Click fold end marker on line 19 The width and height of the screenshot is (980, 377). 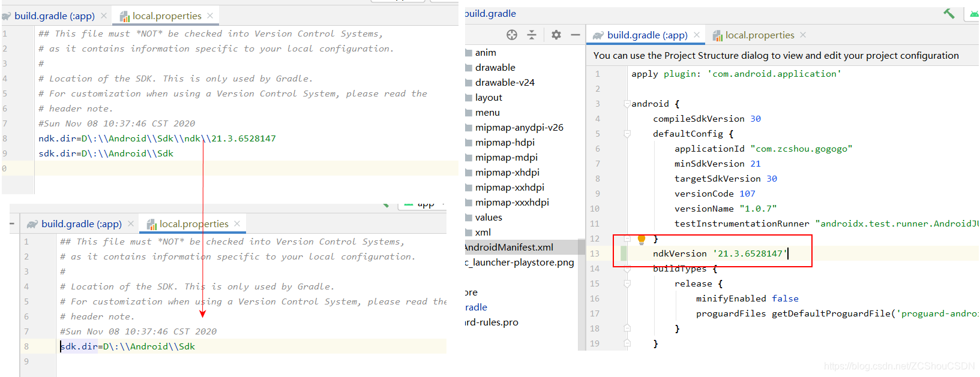pyautogui.click(x=627, y=343)
